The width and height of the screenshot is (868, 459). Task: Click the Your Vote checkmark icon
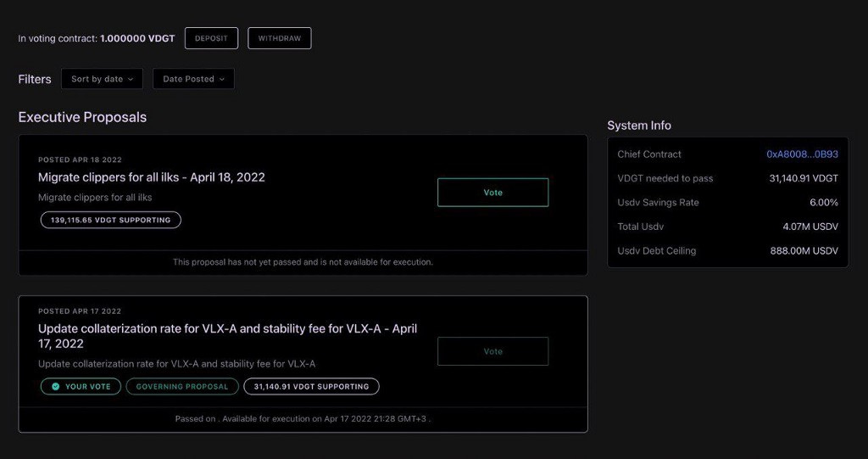tap(55, 387)
